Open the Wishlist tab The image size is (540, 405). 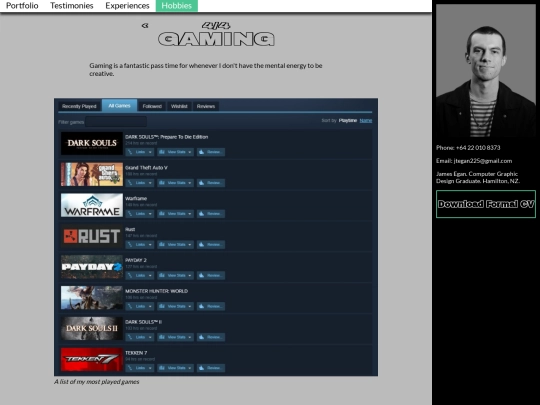[179, 106]
